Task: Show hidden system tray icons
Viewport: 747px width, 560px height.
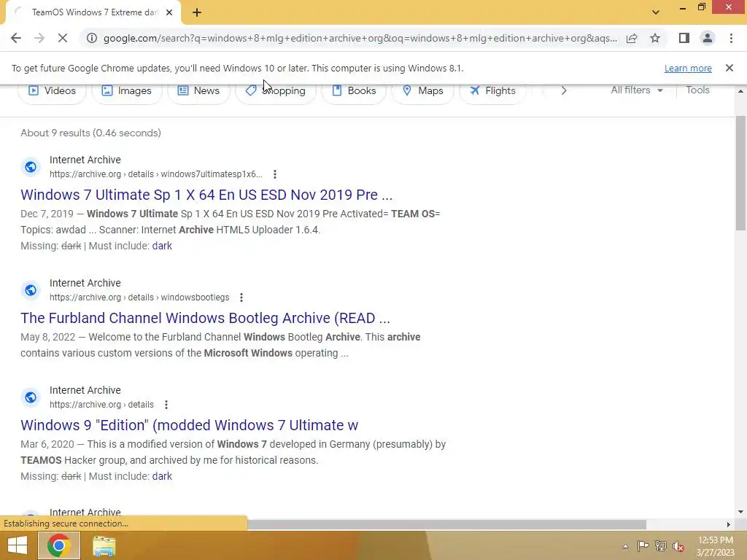Action: (x=625, y=546)
